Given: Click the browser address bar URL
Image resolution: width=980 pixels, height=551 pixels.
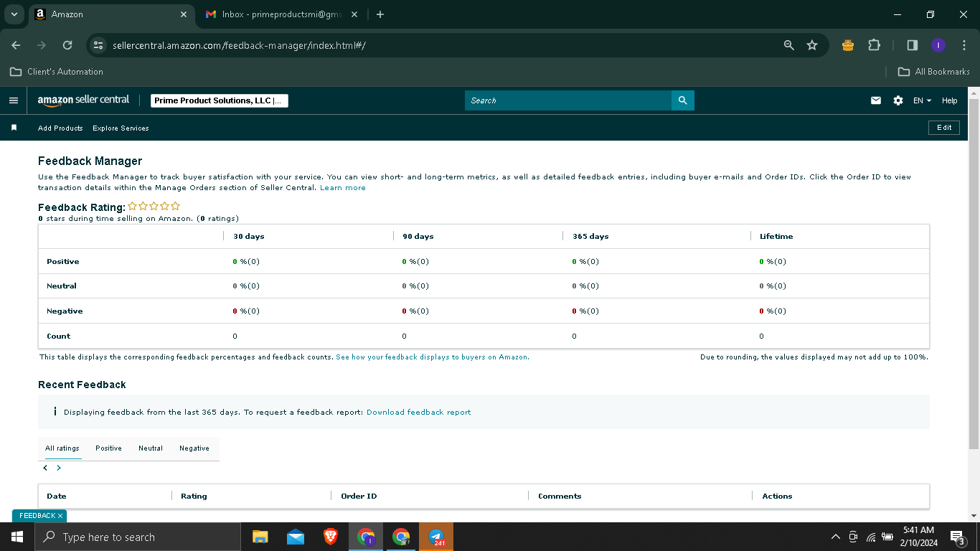Looking at the screenshot, I should pos(239,45).
